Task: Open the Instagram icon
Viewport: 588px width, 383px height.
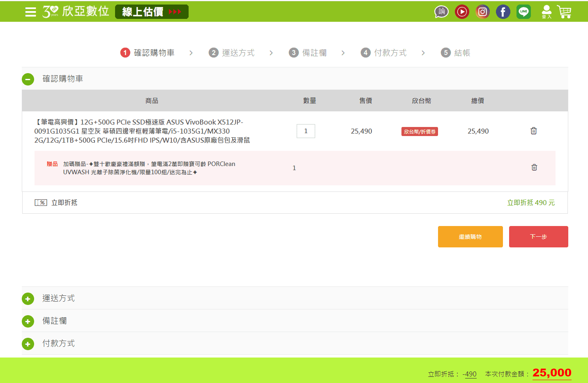Action: click(482, 12)
